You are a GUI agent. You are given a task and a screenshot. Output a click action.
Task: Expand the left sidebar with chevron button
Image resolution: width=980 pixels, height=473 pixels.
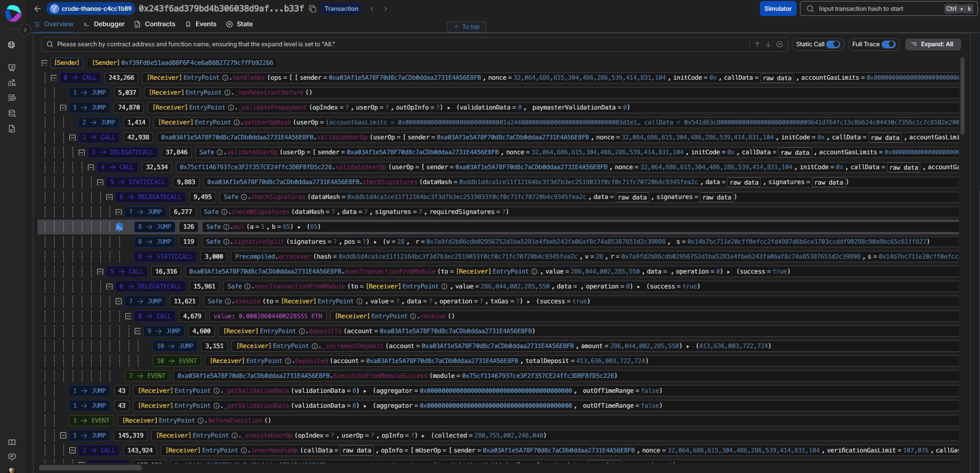coord(25,30)
